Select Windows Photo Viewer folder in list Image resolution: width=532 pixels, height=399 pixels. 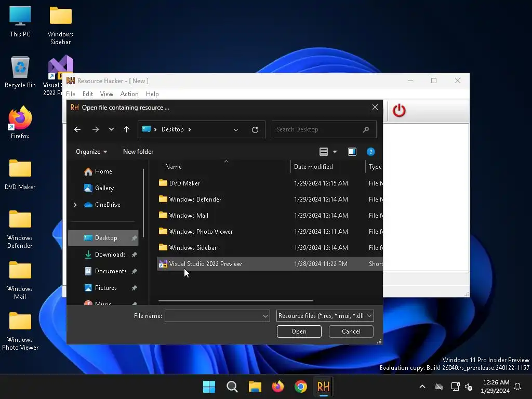pos(270,231)
